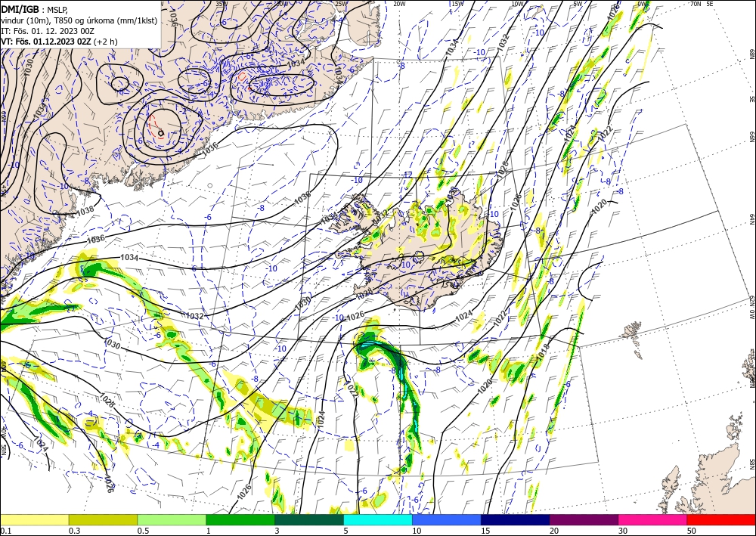Click the "70N" label in top-right corner
This screenshot has height=536, width=756.
[696, 4]
